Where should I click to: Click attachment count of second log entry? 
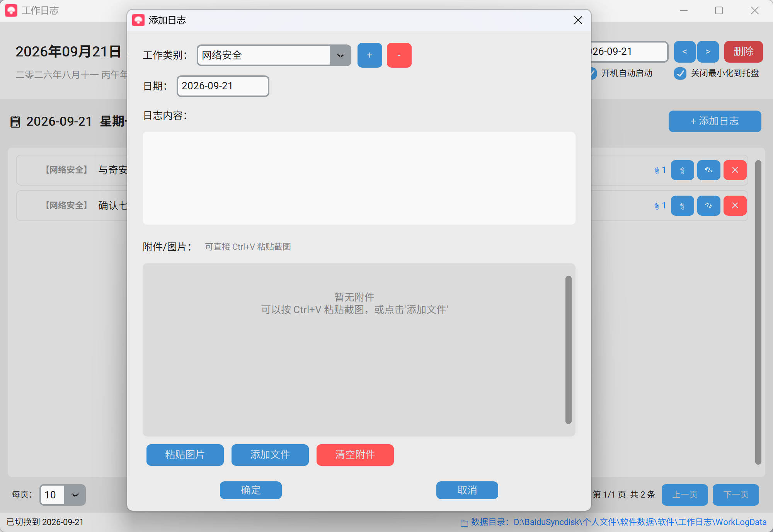point(660,206)
